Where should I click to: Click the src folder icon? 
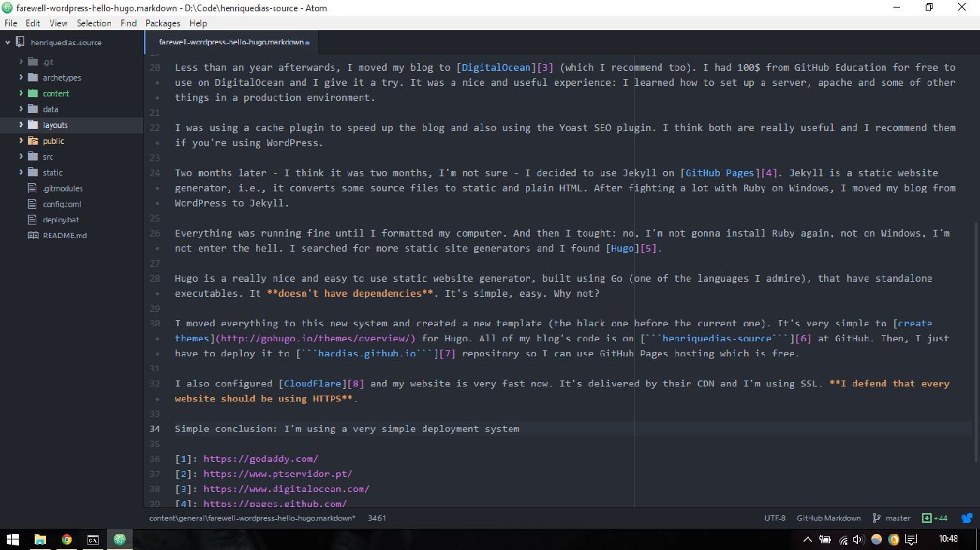click(x=32, y=157)
